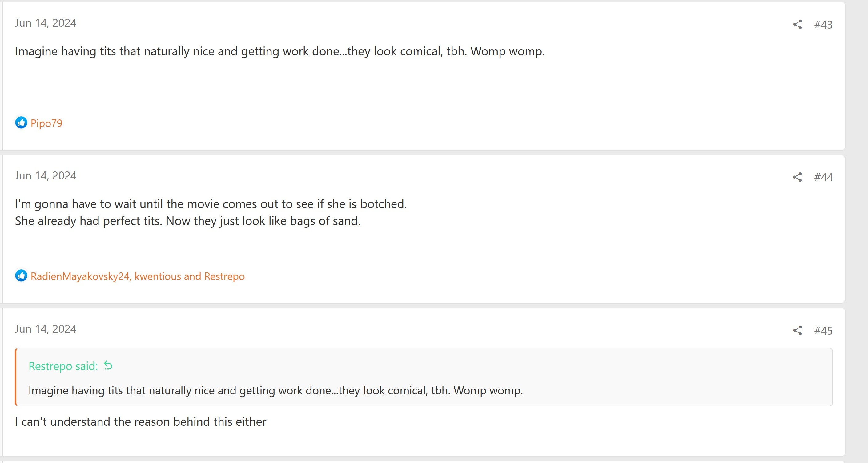Click the post #45 reply text
The height and width of the screenshot is (463, 868).
[x=140, y=421]
